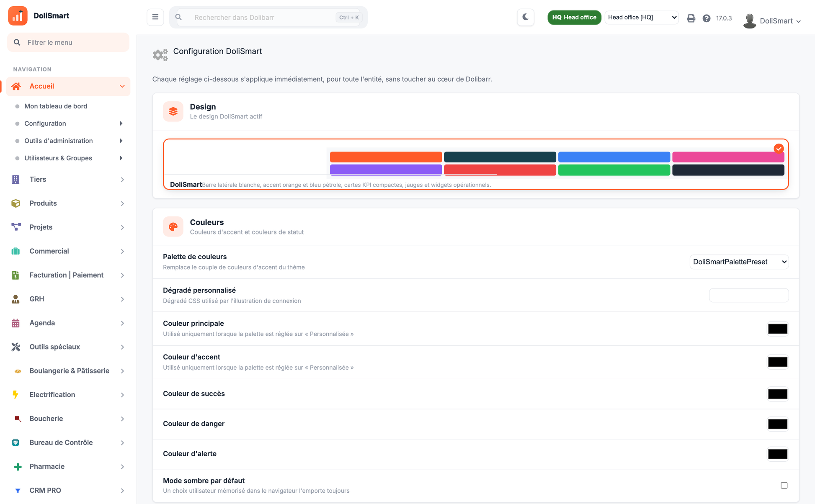Open Utilisateurs & Groupes menu item

coord(58,158)
